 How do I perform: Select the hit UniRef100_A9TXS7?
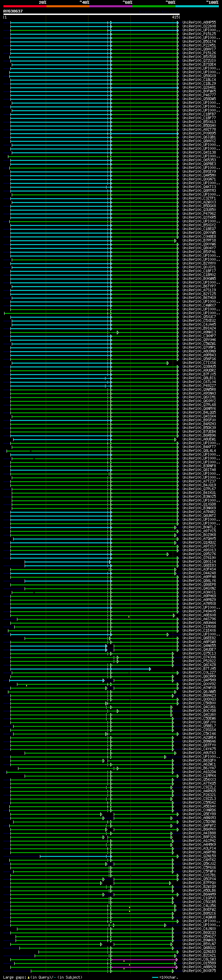(199, 546)
